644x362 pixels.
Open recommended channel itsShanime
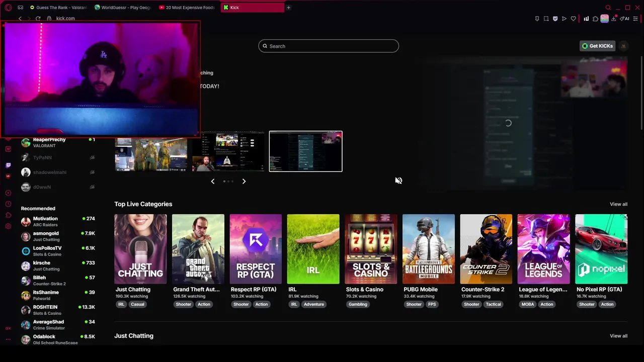pos(58,295)
